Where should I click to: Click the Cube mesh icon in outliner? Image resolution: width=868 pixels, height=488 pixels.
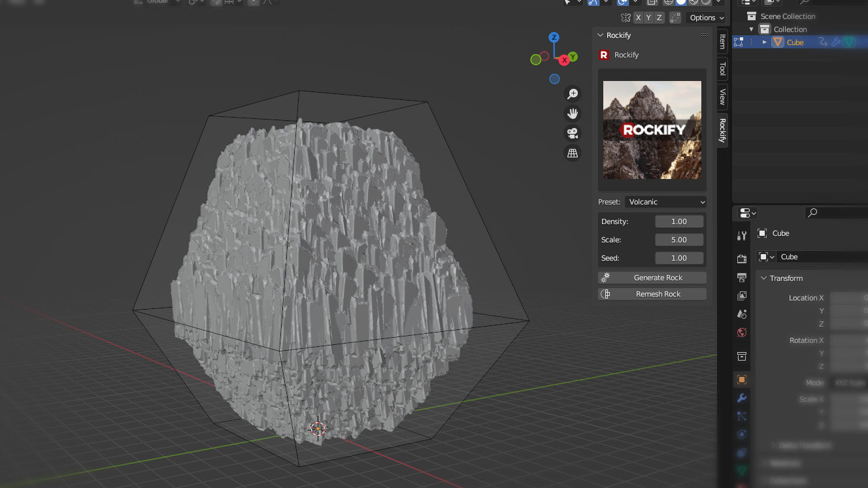click(x=778, y=42)
